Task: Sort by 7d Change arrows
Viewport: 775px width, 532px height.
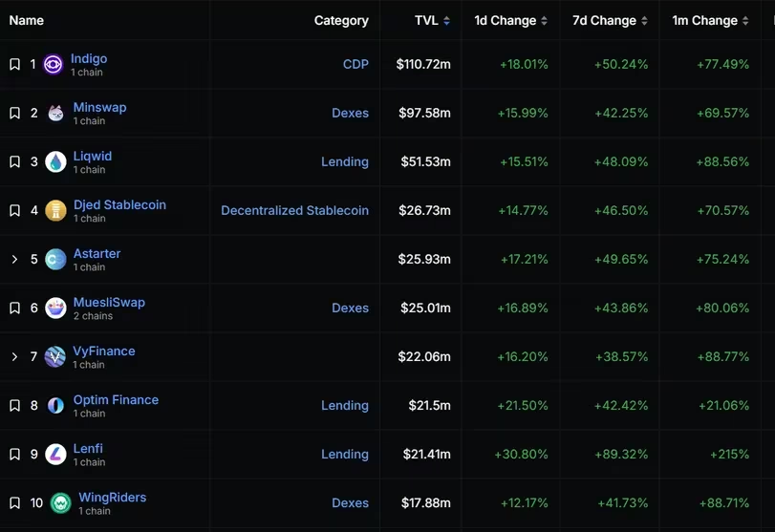Action: click(x=644, y=21)
